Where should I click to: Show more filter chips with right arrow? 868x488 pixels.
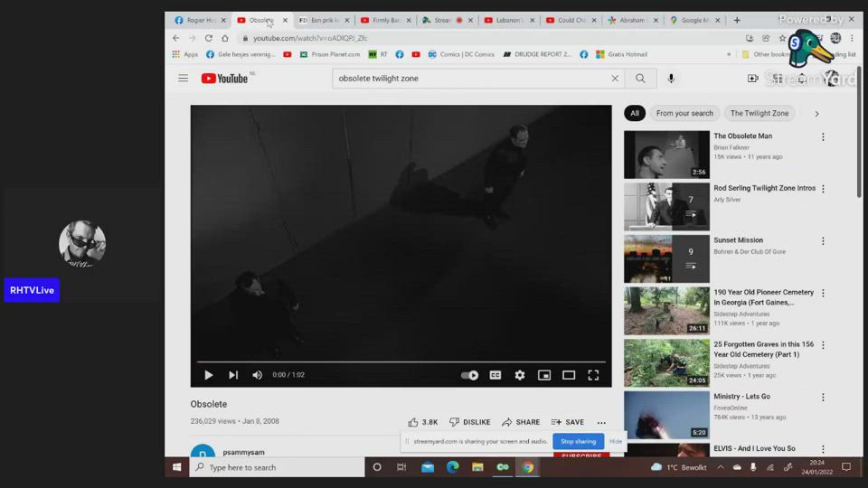[x=816, y=114]
